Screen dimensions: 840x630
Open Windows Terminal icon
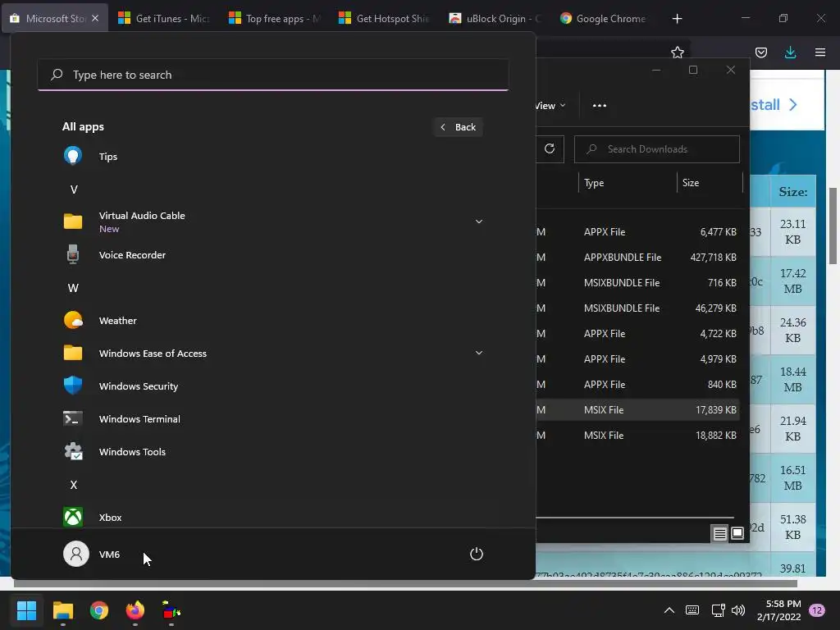[73, 419]
